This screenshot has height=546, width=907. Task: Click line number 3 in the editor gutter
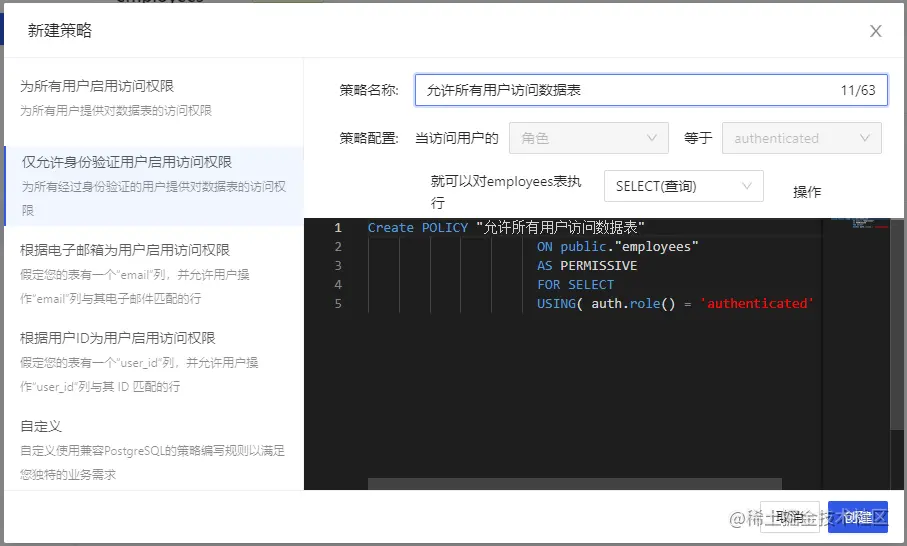[338, 265]
